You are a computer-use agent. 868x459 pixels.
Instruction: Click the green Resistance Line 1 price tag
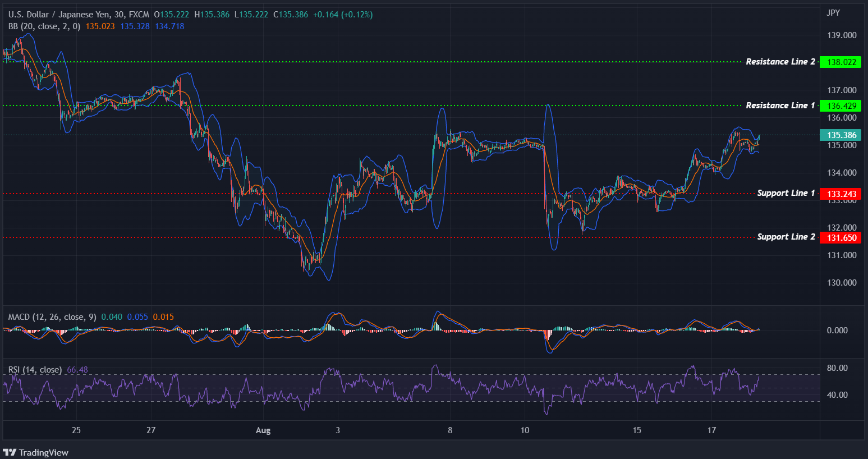(841, 105)
